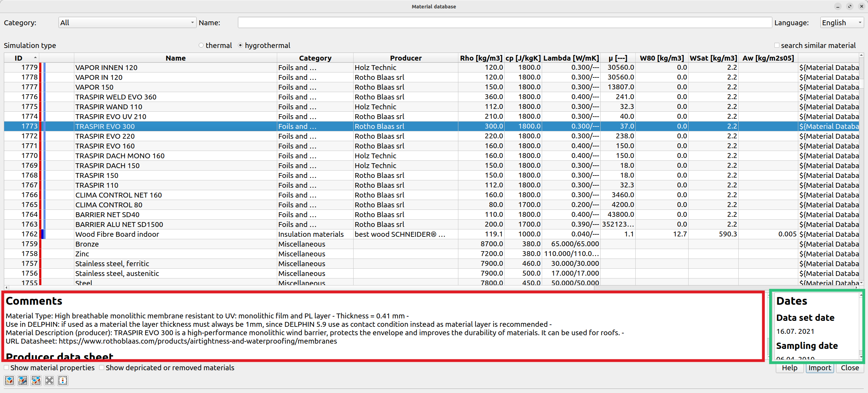Click the Help button
Image resolution: width=868 pixels, height=393 pixels.
click(790, 368)
